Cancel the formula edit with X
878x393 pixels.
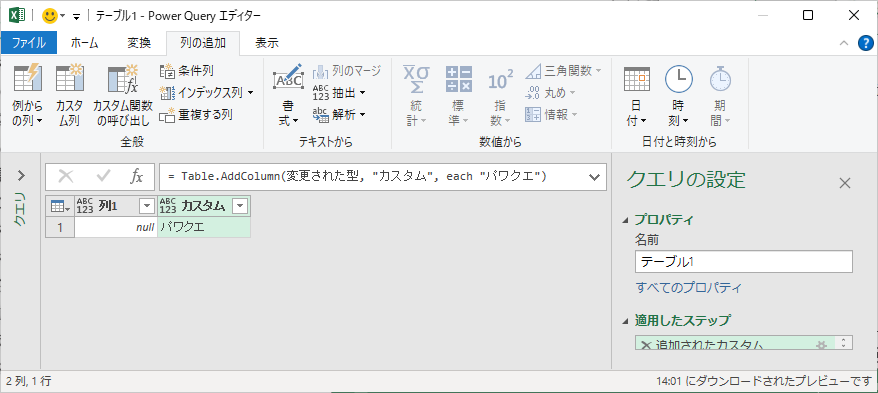coord(66,177)
